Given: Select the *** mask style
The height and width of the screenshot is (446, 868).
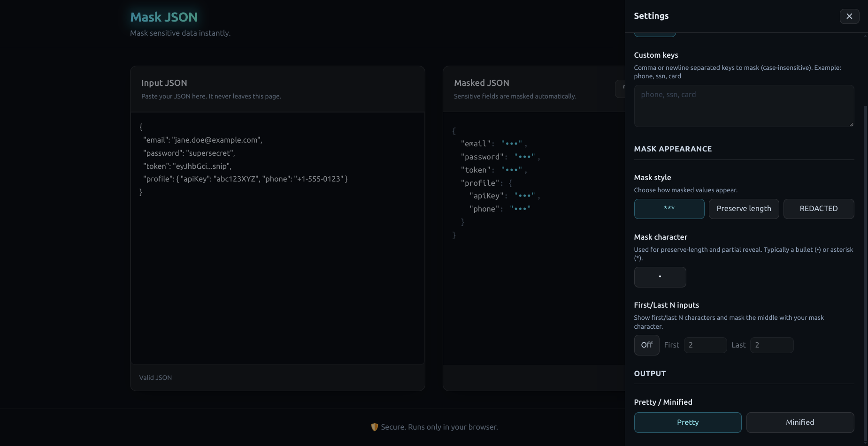Looking at the screenshot, I should click(x=669, y=209).
